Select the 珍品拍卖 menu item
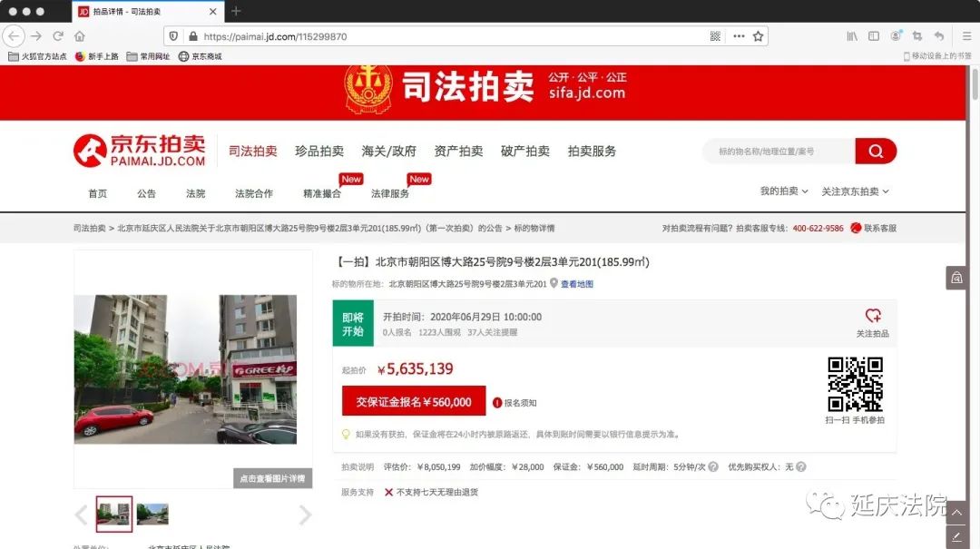Viewport: 980px width, 549px height. (319, 152)
